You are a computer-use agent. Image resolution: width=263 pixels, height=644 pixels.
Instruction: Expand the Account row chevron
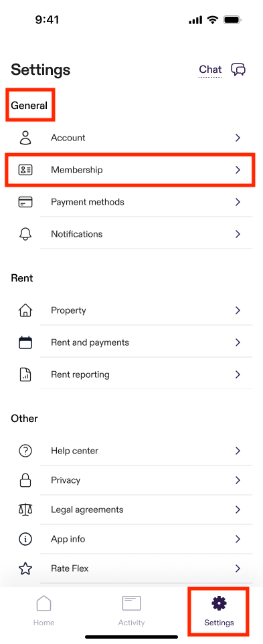click(238, 138)
